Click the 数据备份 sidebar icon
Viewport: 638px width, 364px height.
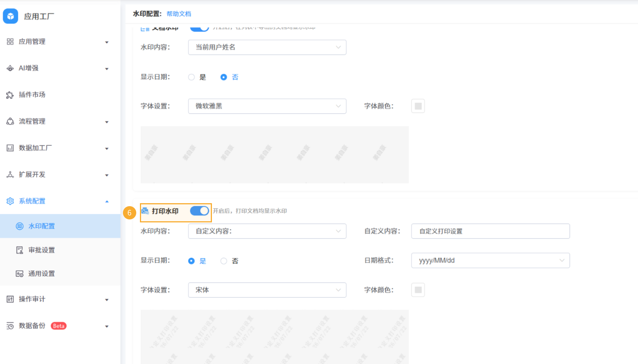(x=10, y=326)
